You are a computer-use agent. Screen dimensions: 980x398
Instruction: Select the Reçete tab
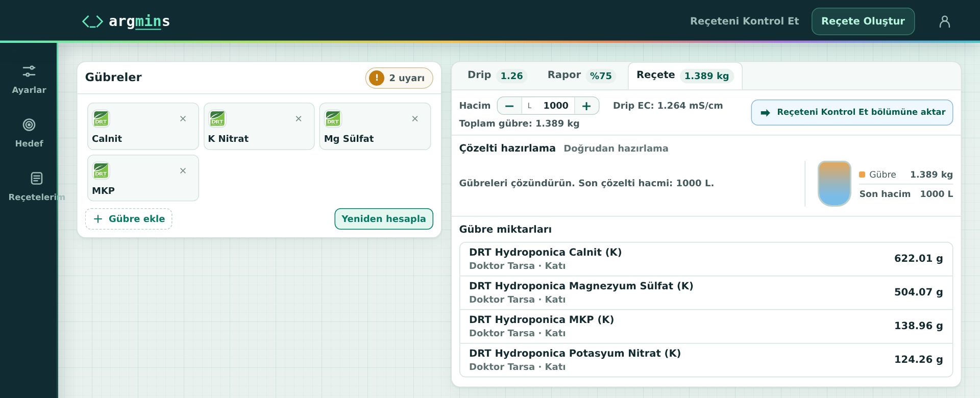685,76
